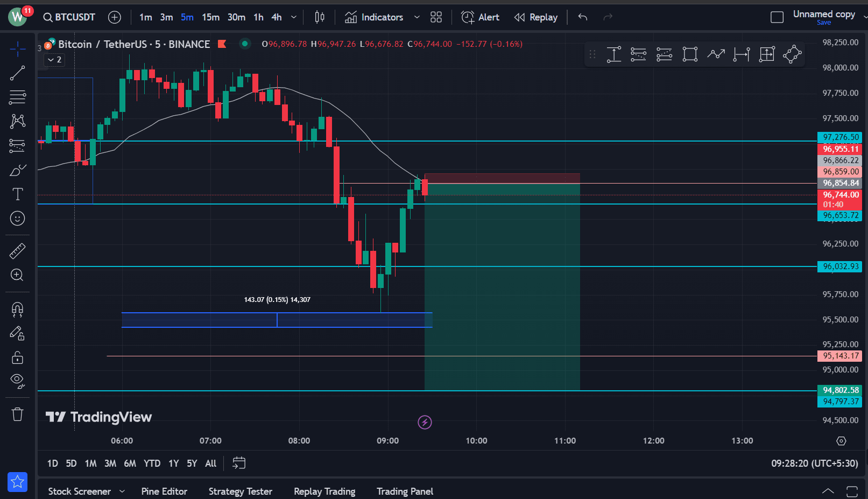Select the brush drawing tool
The image size is (868, 499).
pos(17,170)
